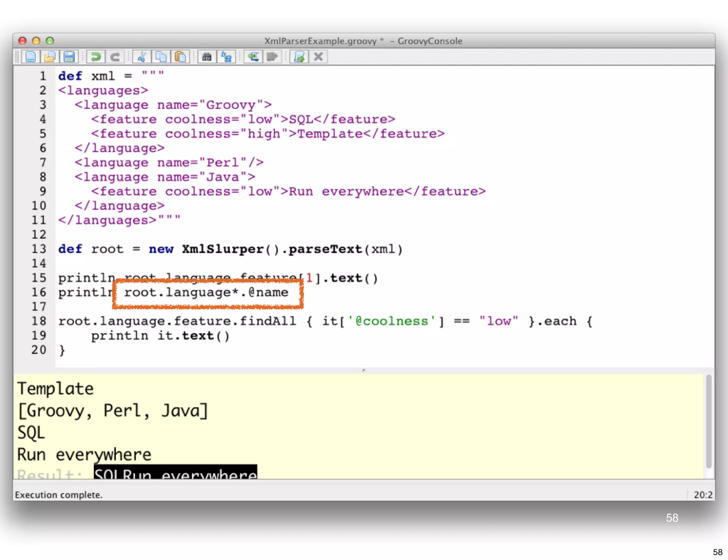Click the yellow minimize window button

[36, 41]
